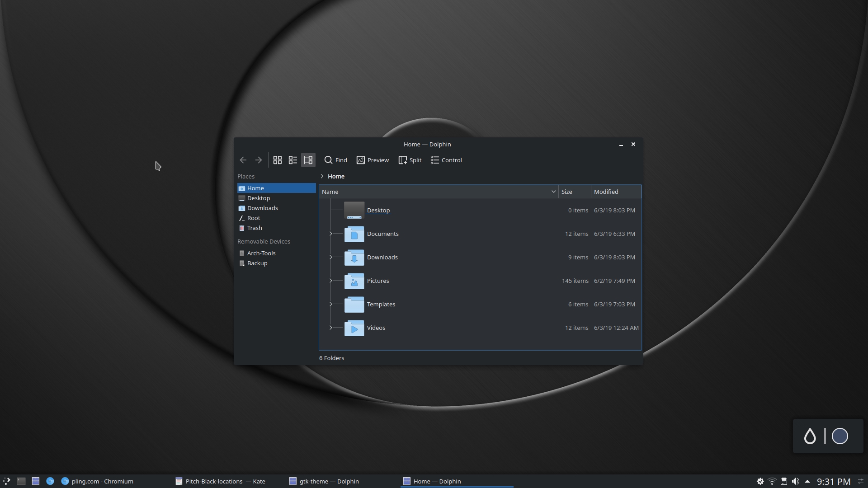Image resolution: width=868 pixels, height=488 pixels.
Task: Open Desktop in the Places panel
Action: (277, 198)
